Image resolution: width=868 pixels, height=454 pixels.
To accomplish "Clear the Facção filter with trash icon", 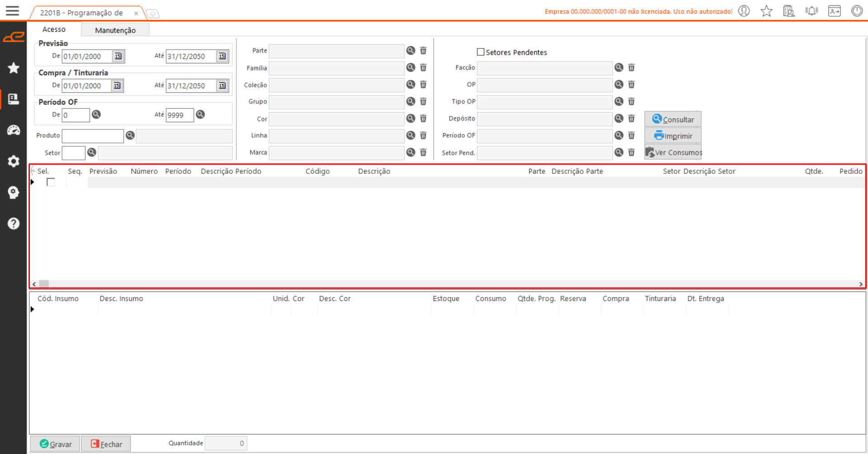I will point(631,67).
